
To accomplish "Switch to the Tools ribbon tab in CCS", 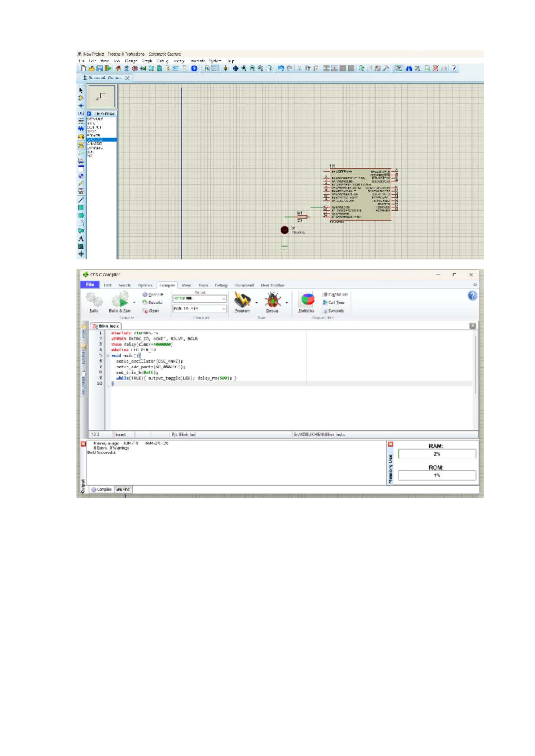I will [x=203, y=285].
